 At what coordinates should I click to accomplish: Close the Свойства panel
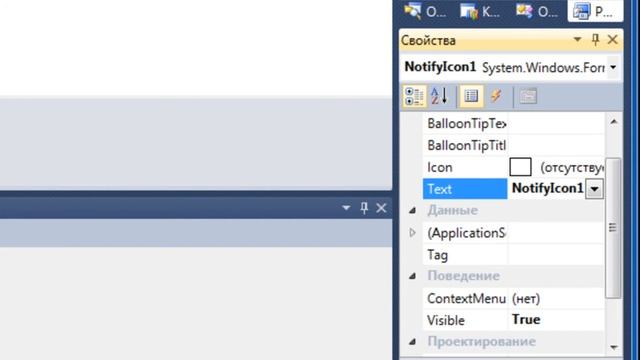613,40
